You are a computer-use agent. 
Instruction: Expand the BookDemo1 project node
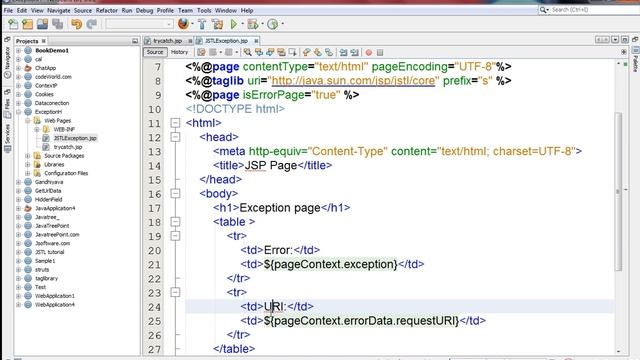(x=18, y=51)
